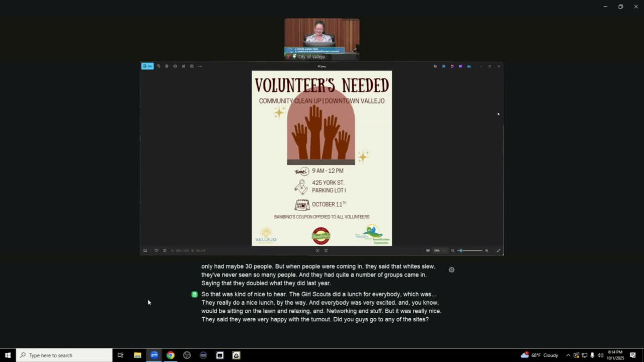Open the print icon in Photos toolbar

pyautogui.click(x=175, y=66)
